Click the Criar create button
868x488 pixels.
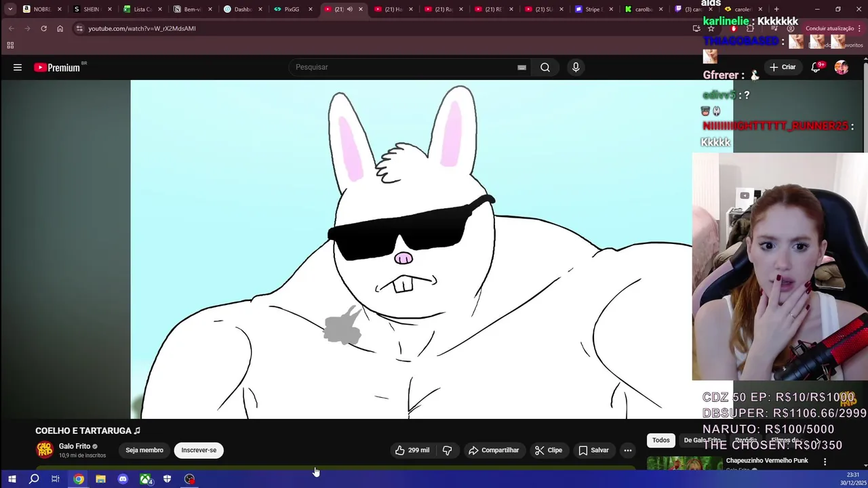pos(783,67)
